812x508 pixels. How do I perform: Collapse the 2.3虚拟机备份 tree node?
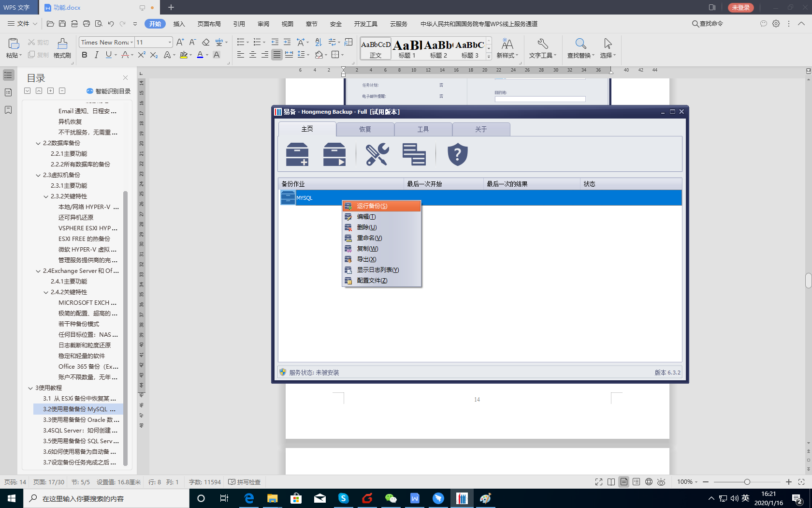[x=38, y=175]
